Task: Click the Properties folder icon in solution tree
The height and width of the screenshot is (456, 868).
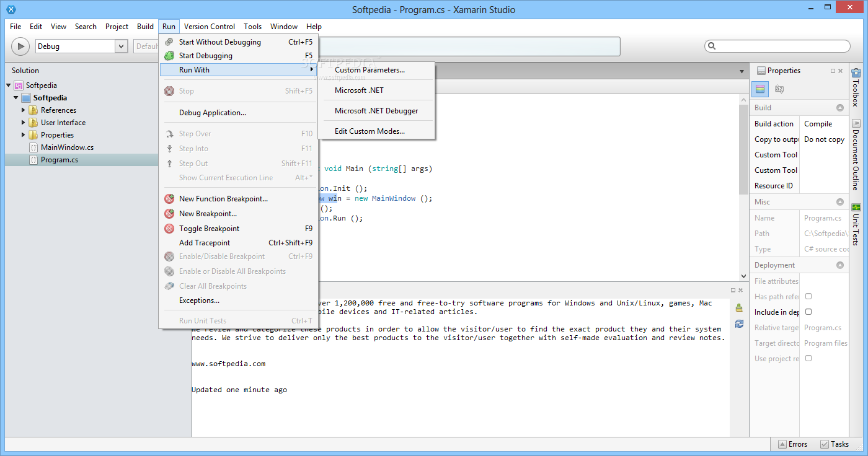Action: coord(33,135)
